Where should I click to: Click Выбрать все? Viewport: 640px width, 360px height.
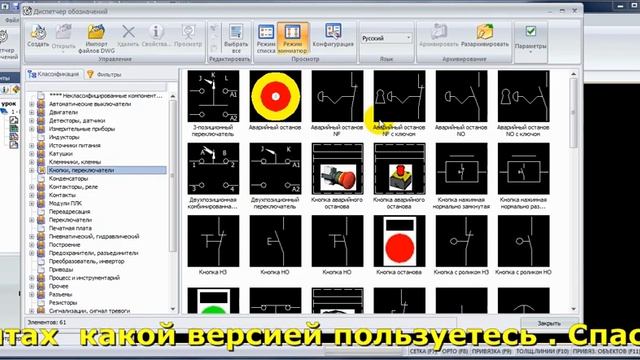tap(236, 39)
